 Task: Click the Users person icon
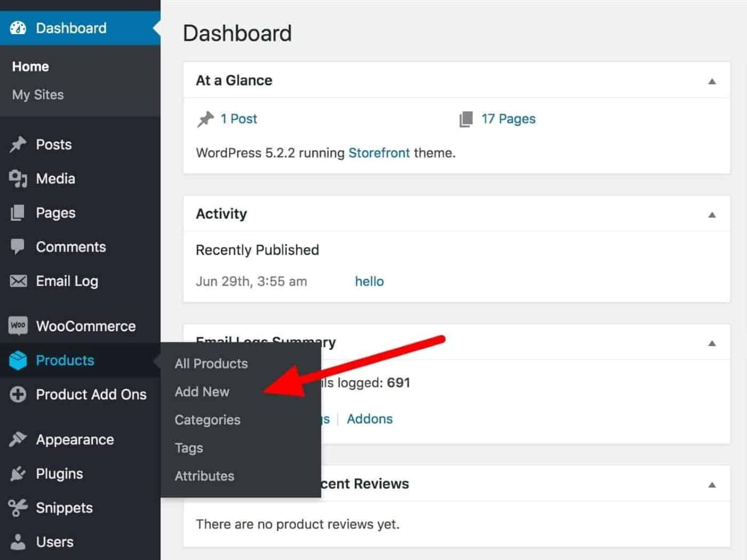18,542
